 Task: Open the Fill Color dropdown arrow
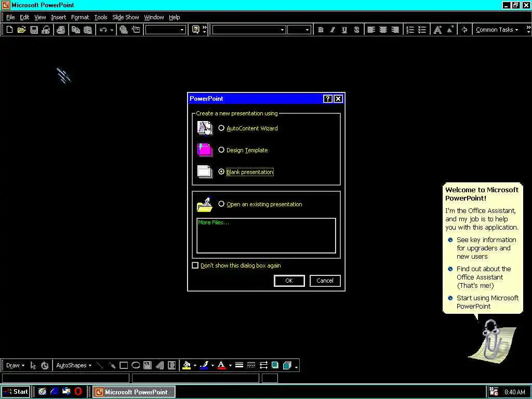tap(195, 365)
